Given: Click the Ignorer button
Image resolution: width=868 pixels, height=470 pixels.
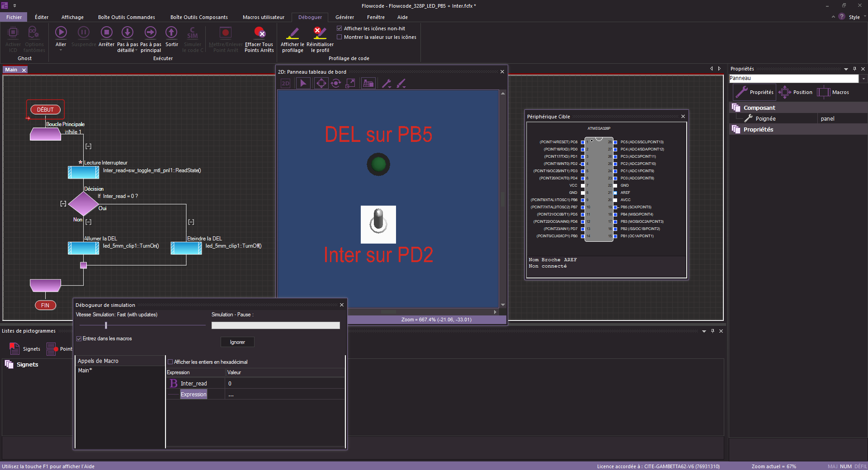Looking at the screenshot, I should 237,342.
